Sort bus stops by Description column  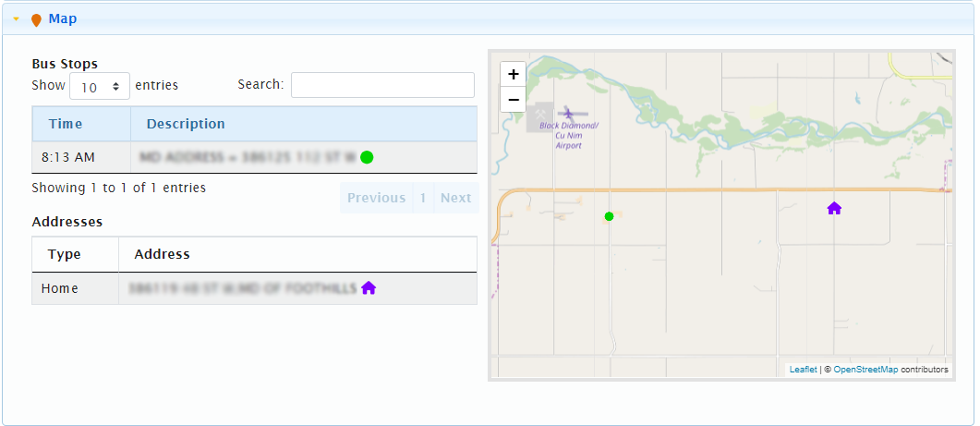[x=186, y=124]
